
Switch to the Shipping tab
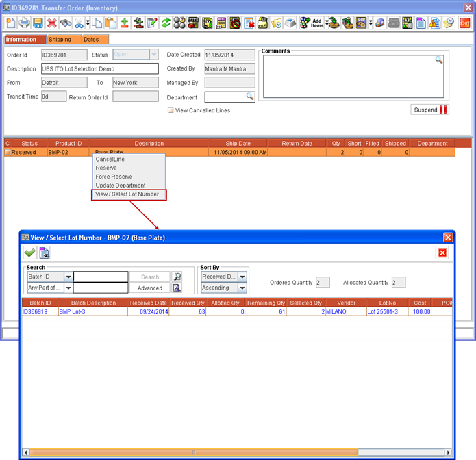click(x=60, y=40)
